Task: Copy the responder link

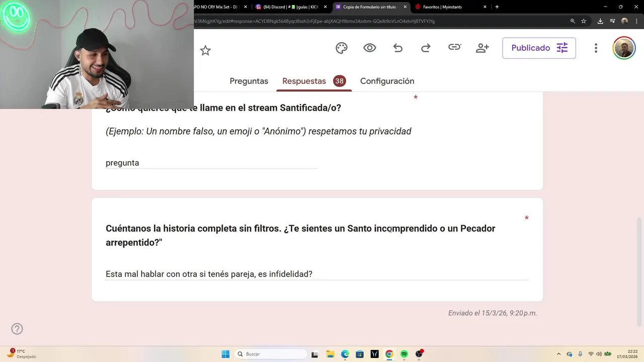Action: tap(454, 47)
